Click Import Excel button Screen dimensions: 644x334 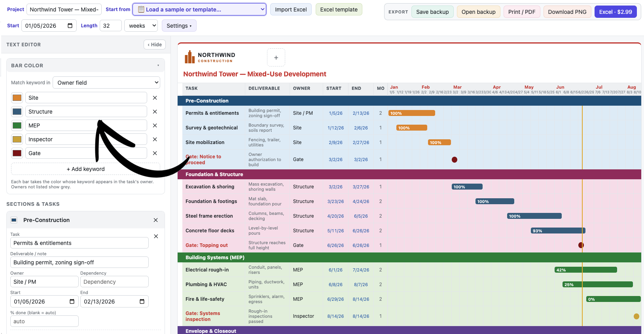[x=291, y=9]
